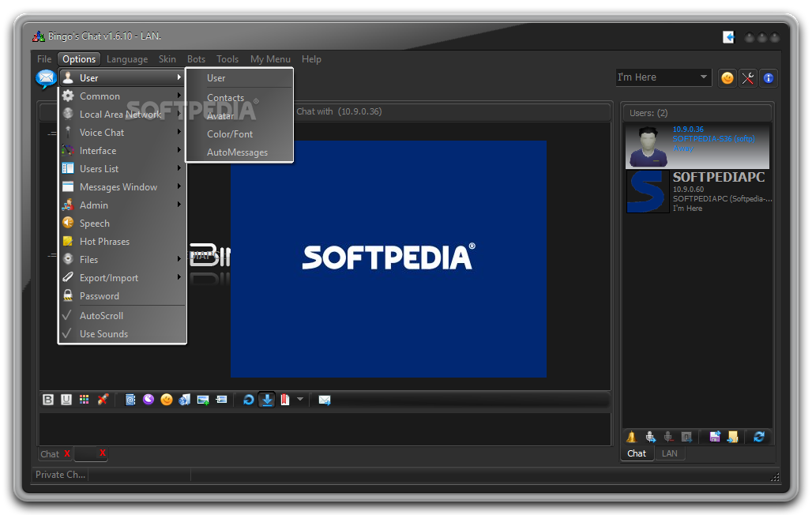Viewport: 812px width, 515px height.
Task: Open the smiley emoticon picker in message toolbar
Action: [x=166, y=400]
